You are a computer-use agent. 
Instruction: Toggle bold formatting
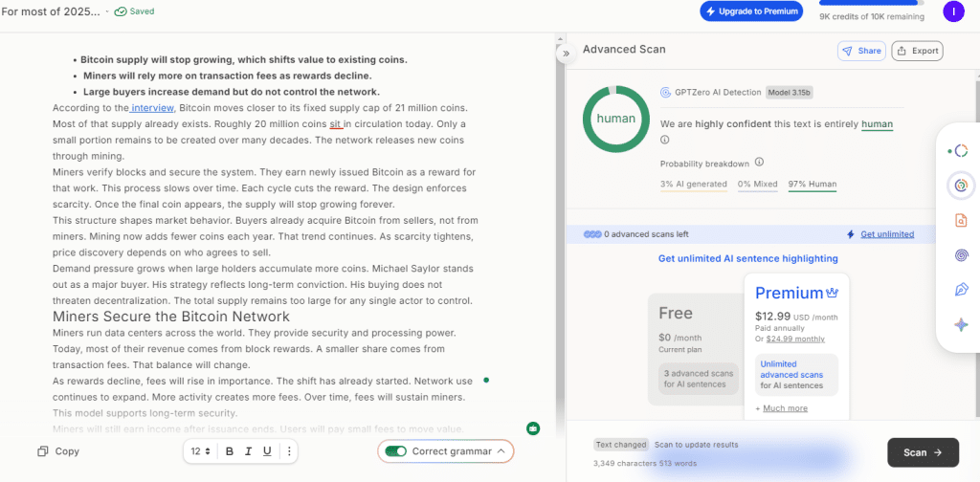(229, 451)
